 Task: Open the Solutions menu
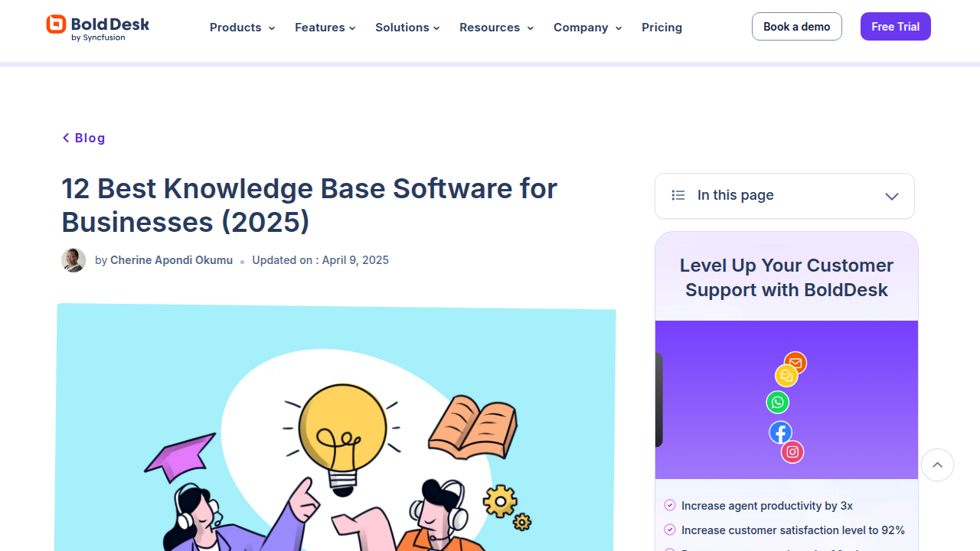coord(407,28)
